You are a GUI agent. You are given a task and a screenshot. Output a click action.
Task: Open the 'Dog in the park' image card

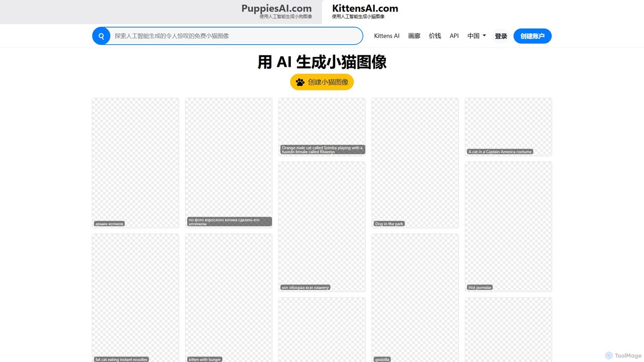tap(415, 163)
